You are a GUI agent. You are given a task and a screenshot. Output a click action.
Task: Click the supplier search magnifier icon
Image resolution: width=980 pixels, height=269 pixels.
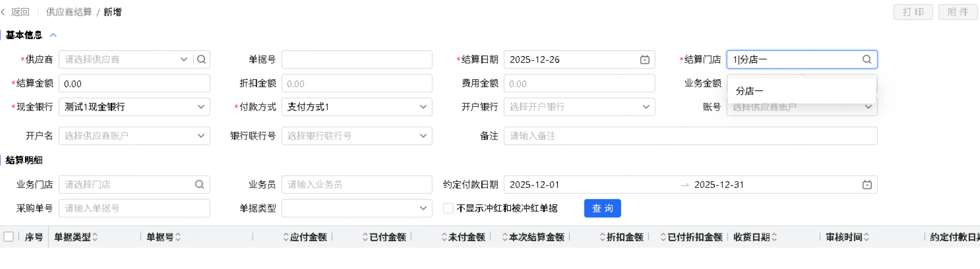click(201, 59)
